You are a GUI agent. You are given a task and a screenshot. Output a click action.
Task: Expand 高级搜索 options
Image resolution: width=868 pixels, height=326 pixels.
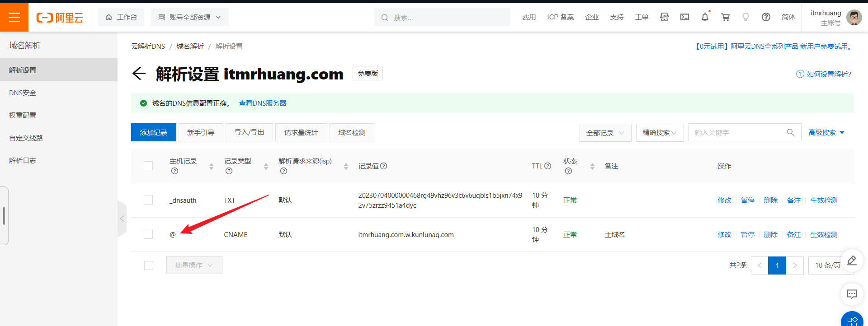click(826, 132)
